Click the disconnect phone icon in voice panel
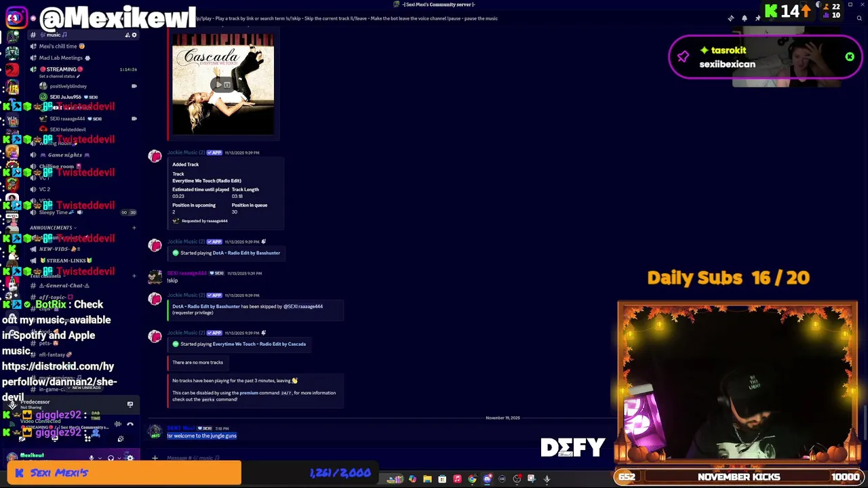Viewport: 868px width, 488px height. coord(130,424)
